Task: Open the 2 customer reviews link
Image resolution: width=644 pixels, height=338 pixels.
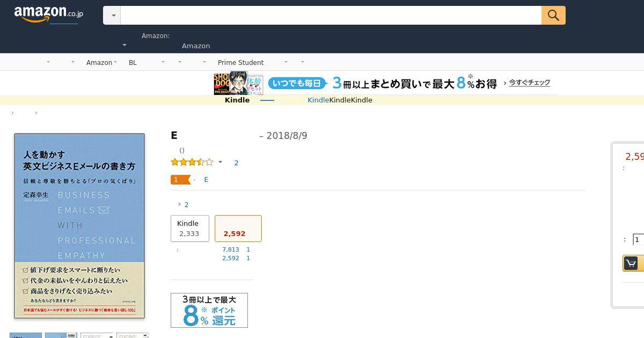Action: (x=236, y=163)
